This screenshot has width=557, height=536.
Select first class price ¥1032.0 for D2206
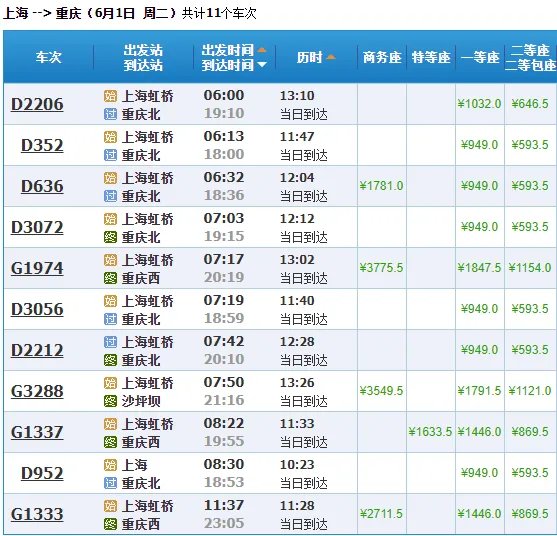pos(479,104)
